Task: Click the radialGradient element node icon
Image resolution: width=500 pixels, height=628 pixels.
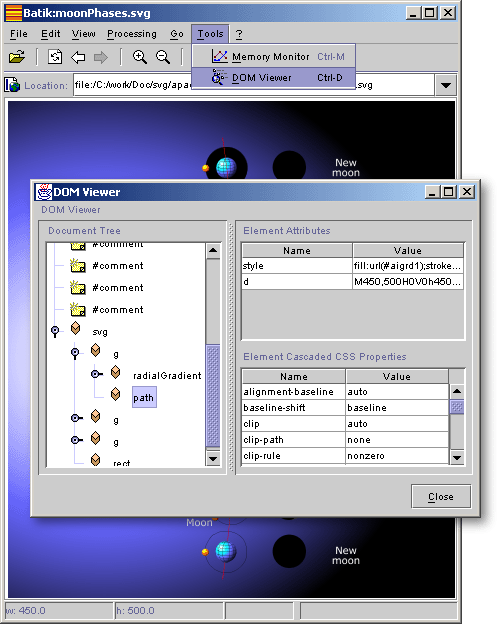Action: tap(115, 372)
